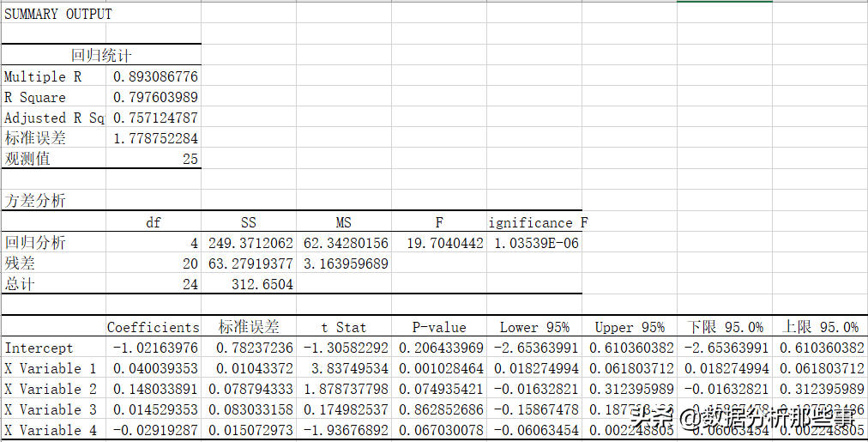
Task: Click the P-value column header
Action: pos(439,327)
